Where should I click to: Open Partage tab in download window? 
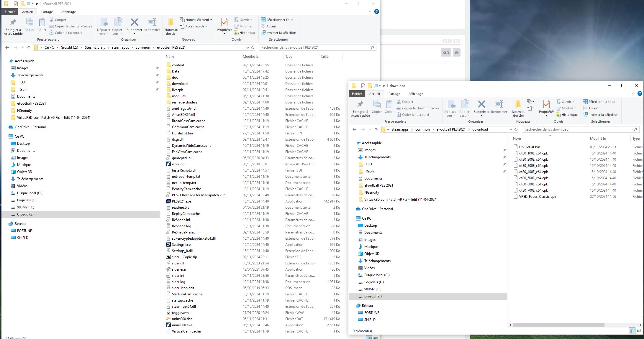(x=394, y=94)
